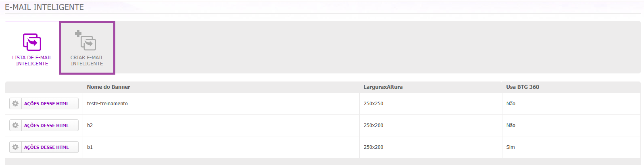This screenshot has height=165, width=644.
Task: Click 250x250 size cell
Action: pos(431,104)
